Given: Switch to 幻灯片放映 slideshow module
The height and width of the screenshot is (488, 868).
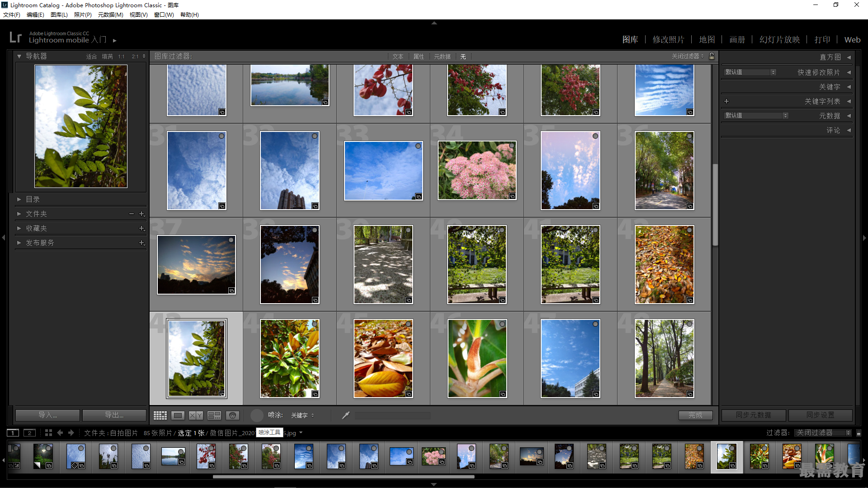Looking at the screenshot, I should 779,40.
